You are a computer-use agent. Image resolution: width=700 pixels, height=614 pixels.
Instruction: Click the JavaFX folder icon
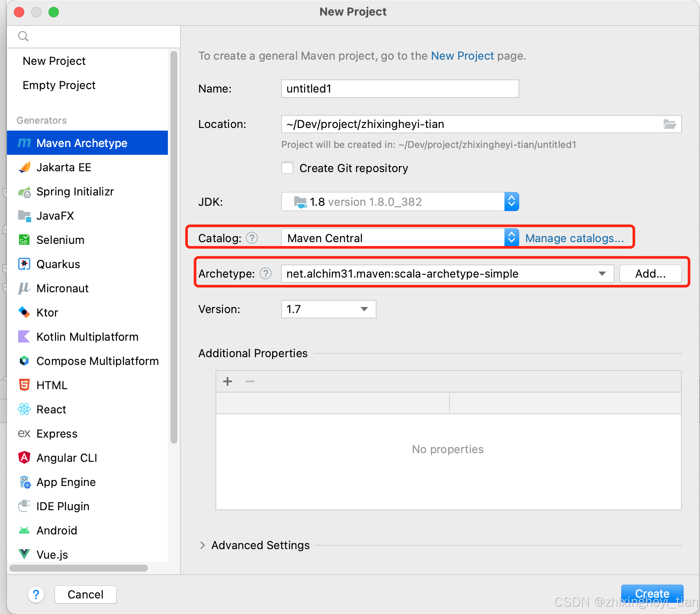24,216
